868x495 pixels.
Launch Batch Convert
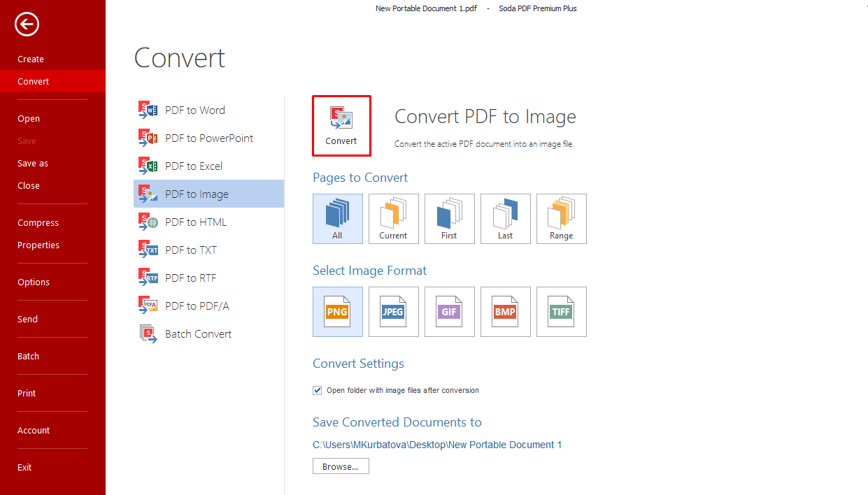coord(198,333)
